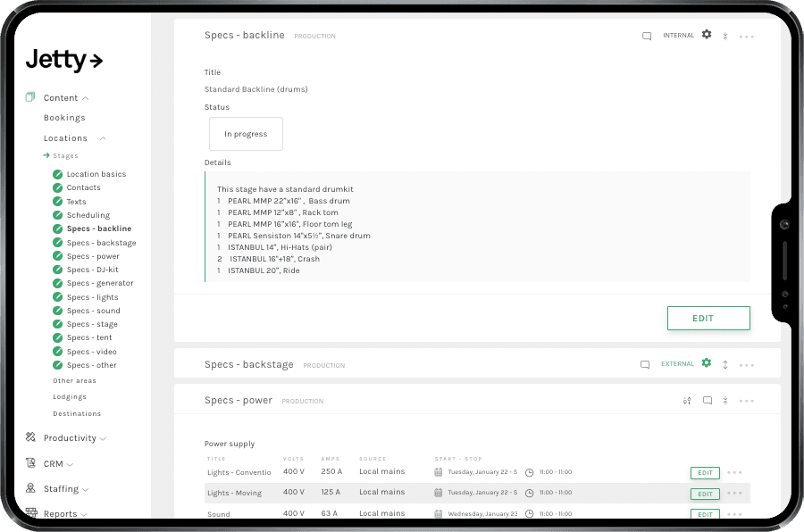Select Specs - DJ-kit in the sidebar

click(x=92, y=270)
